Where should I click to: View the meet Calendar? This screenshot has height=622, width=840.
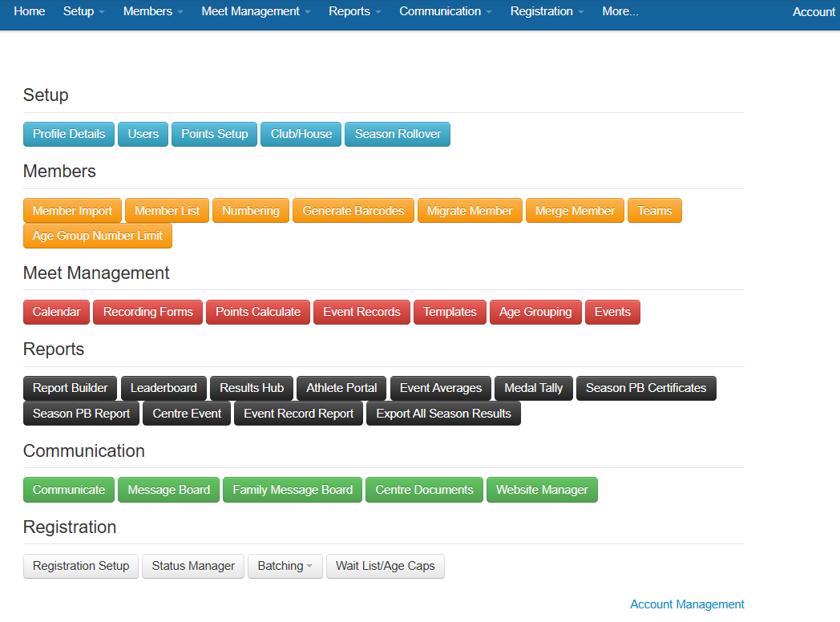click(x=56, y=312)
